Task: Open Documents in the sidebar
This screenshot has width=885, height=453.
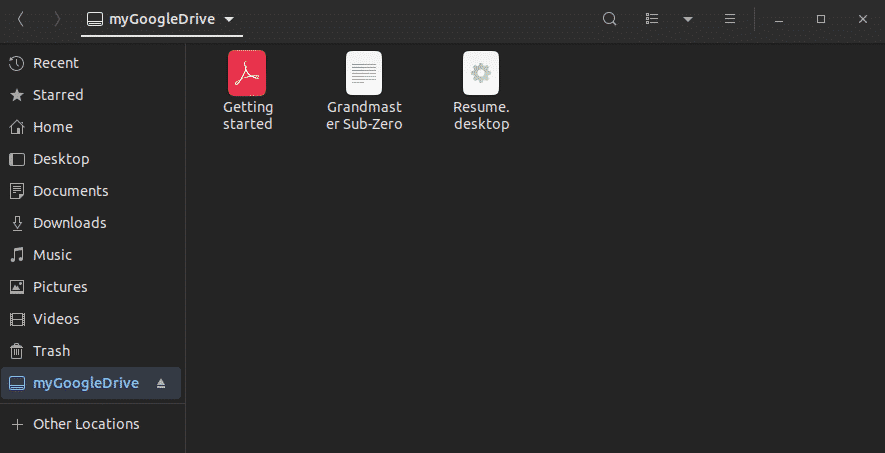Action: coord(93,191)
